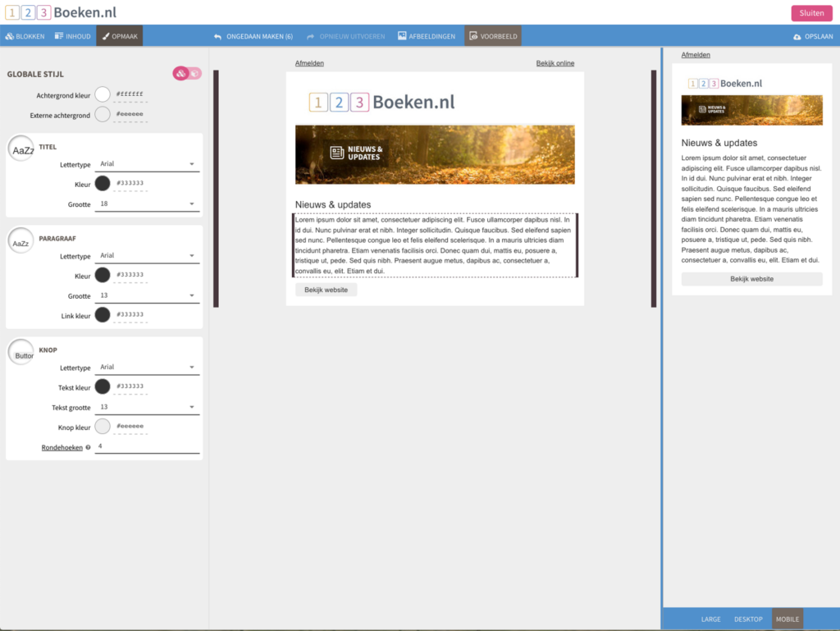This screenshot has height=631, width=840.
Task: Toggle the Globale stijl switch
Action: [x=187, y=73]
